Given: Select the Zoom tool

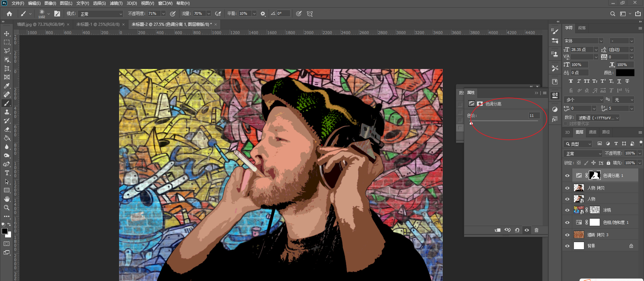Looking at the screenshot, I should pos(7,208).
